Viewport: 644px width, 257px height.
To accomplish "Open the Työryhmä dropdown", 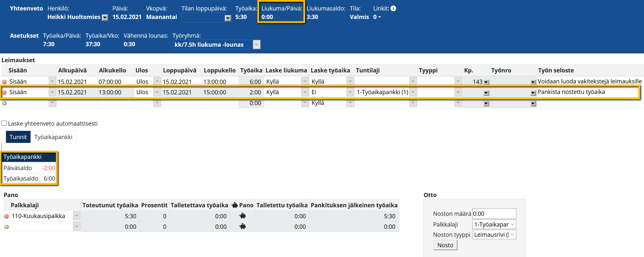I will [256, 45].
